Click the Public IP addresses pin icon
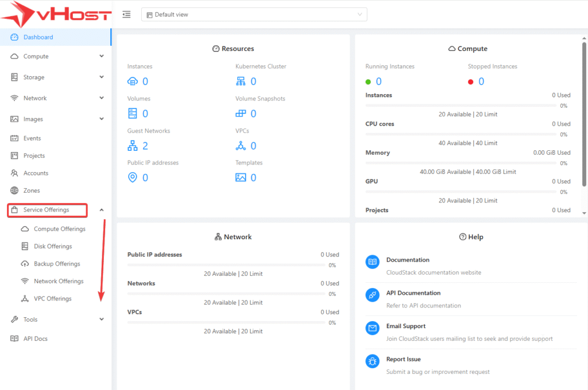 [x=133, y=178]
